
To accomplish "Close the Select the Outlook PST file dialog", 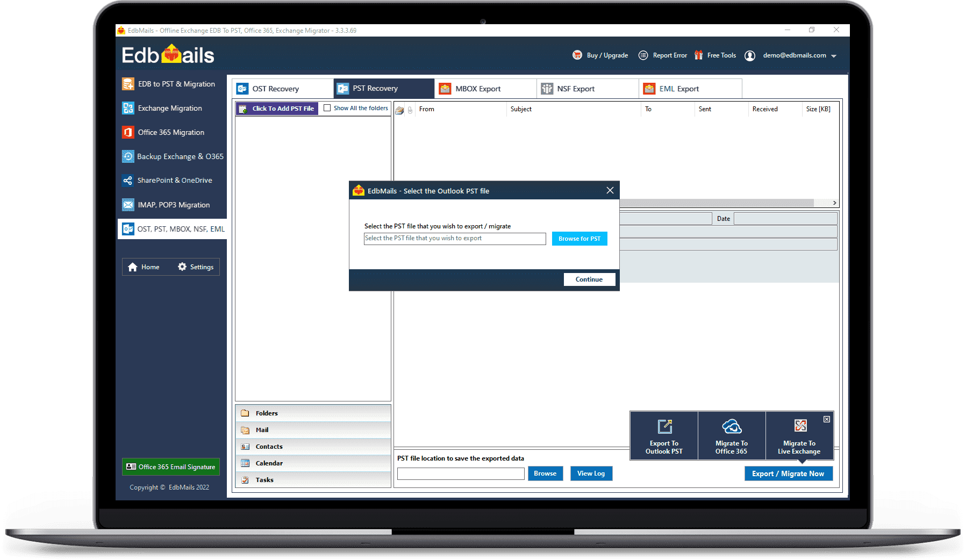I will click(x=610, y=190).
